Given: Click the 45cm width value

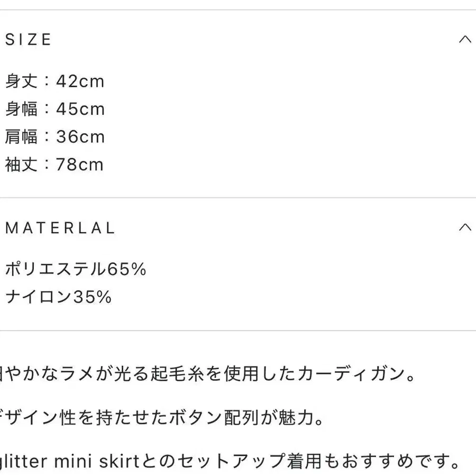Looking at the screenshot, I should pyautogui.click(x=80, y=109).
